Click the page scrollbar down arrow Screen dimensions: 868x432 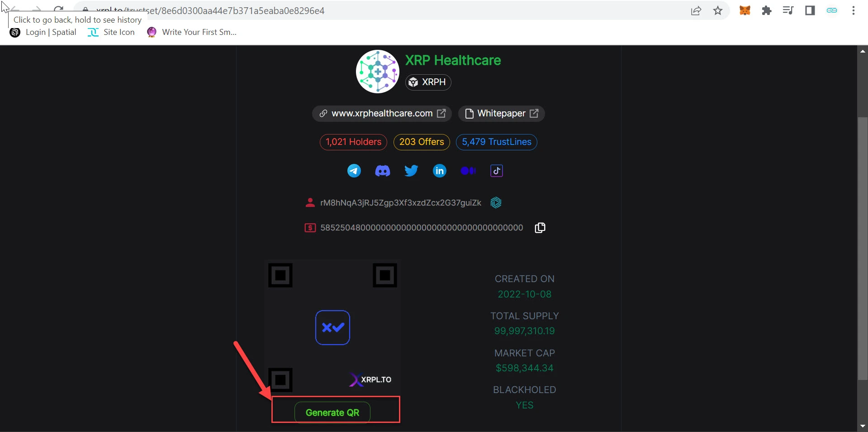863,426
